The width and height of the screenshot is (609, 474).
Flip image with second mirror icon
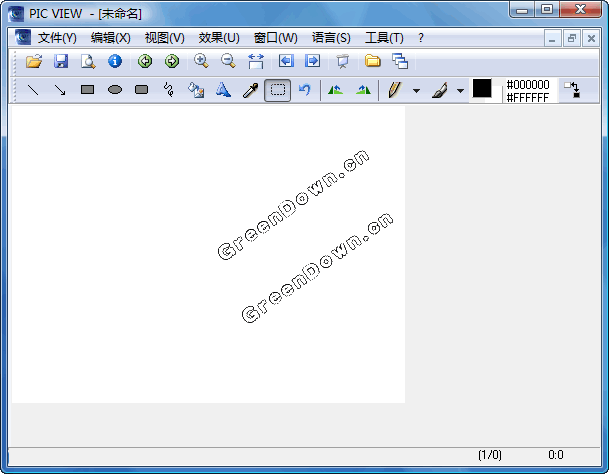pos(363,90)
